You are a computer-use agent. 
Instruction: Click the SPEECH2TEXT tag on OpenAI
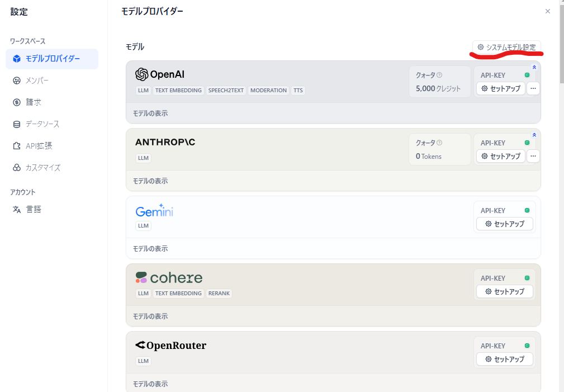point(226,91)
